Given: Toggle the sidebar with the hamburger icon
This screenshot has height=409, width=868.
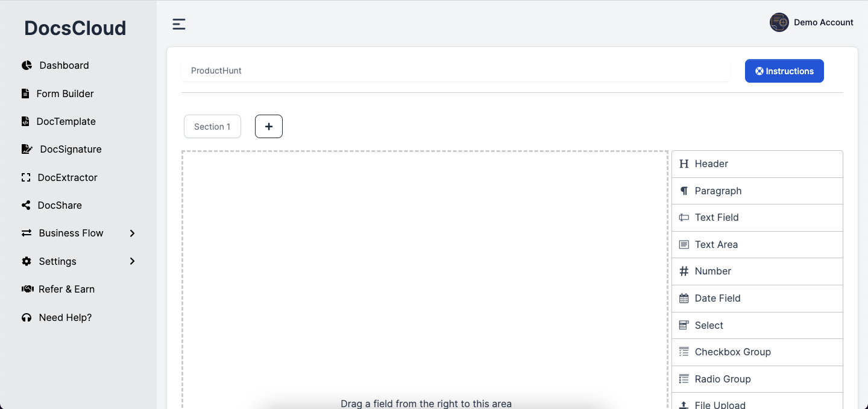Looking at the screenshot, I should [x=179, y=24].
